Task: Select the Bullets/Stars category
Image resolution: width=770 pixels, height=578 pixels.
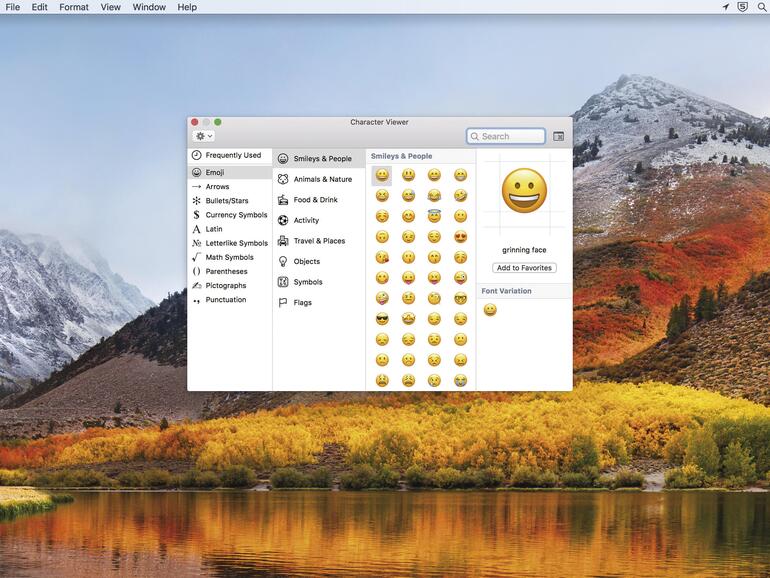Action: tap(229, 200)
